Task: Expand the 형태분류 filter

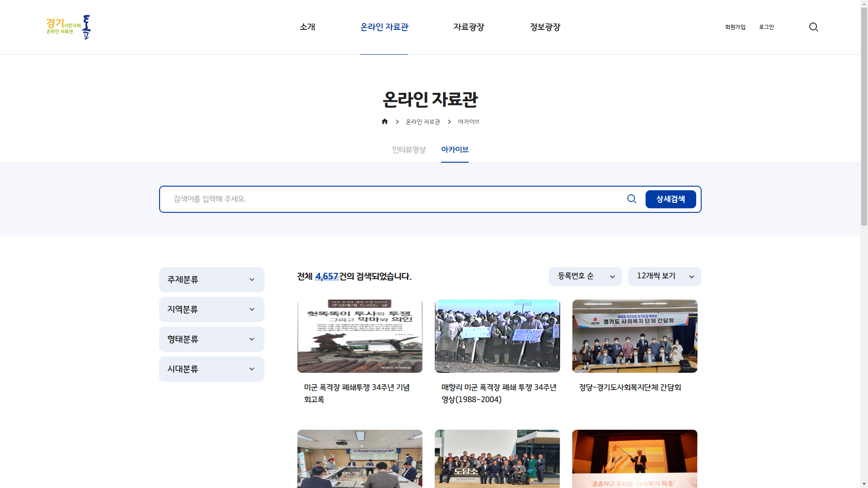Action: [212, 339]
